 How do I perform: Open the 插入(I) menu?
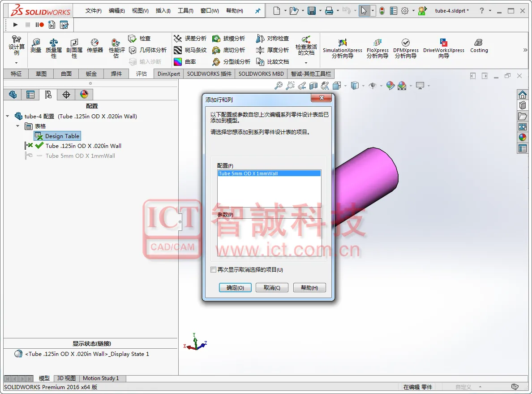point(163,11)
